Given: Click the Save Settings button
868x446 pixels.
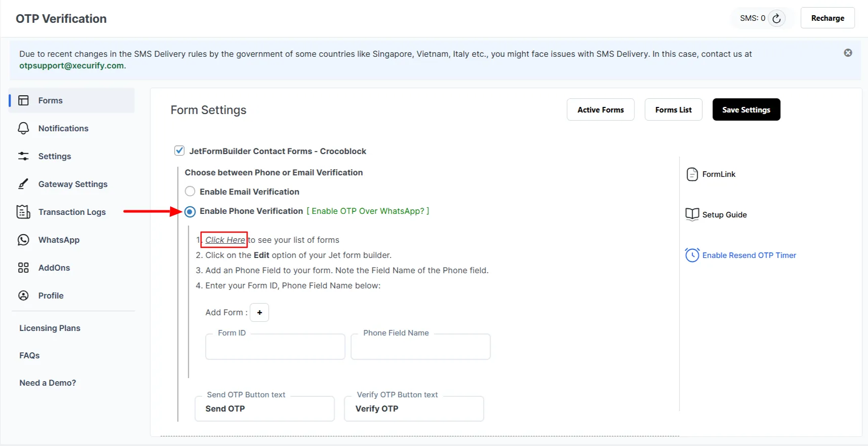Looking at the screenshot, I should (x=746, y=109).
